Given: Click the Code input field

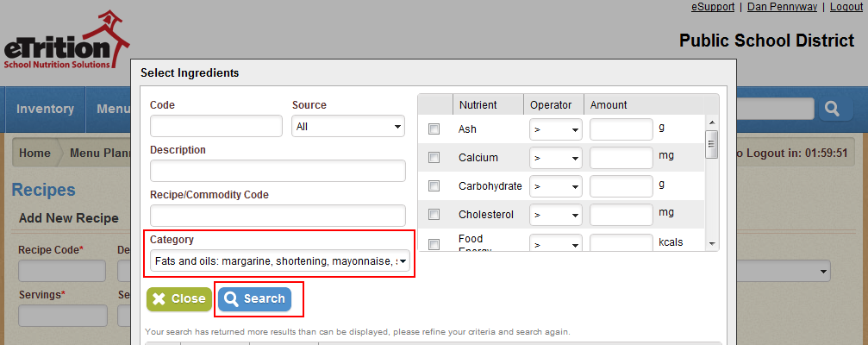Looking at the screenshot, I should coord(216,127).
